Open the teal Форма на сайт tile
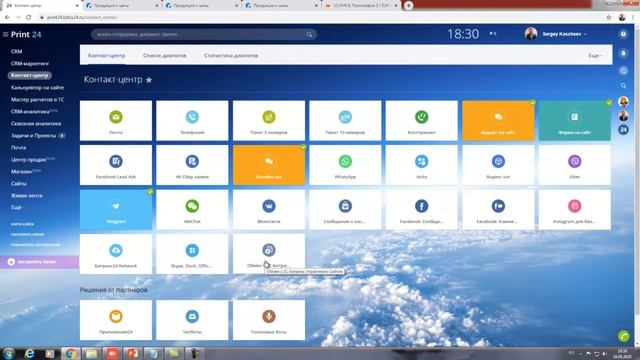 click(x=575, y=121)
